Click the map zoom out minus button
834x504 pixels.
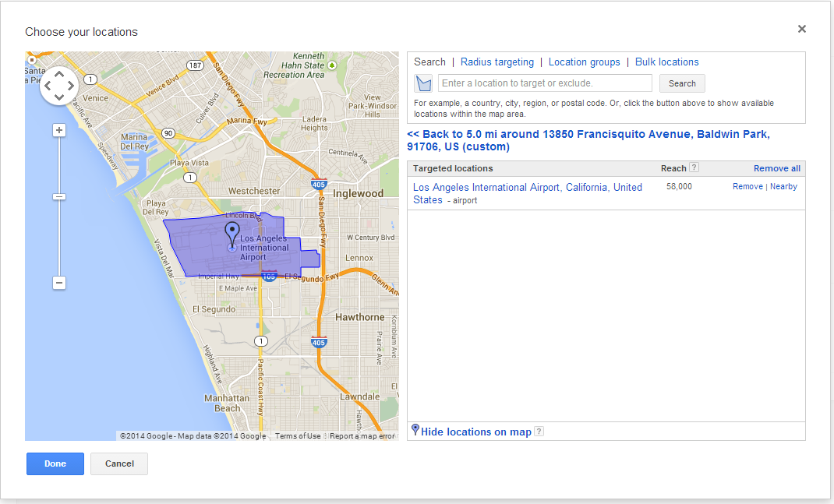click(x=59, y=283)
